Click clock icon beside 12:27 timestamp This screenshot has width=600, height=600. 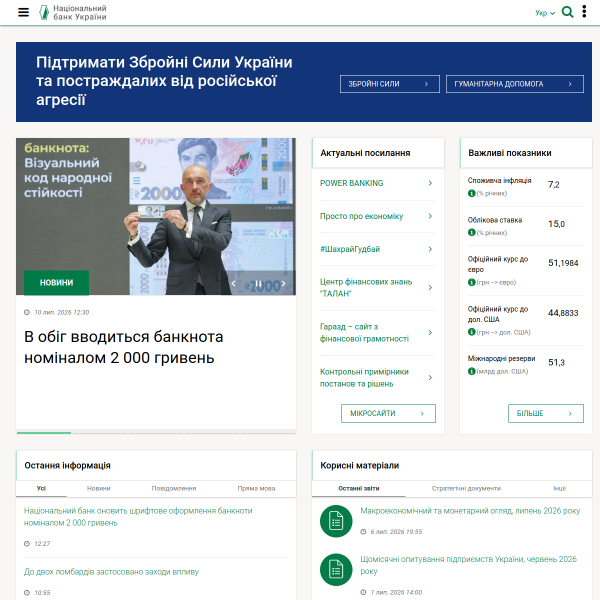click(x=27, y=544)
